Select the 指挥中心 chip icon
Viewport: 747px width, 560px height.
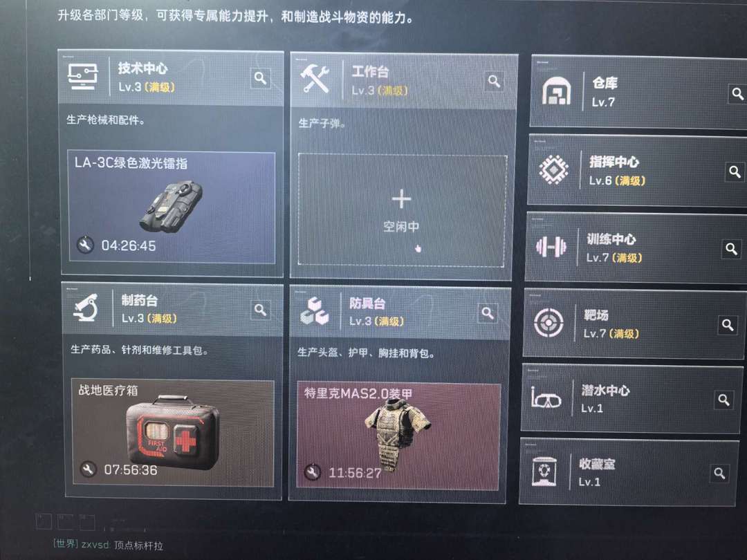553,169
